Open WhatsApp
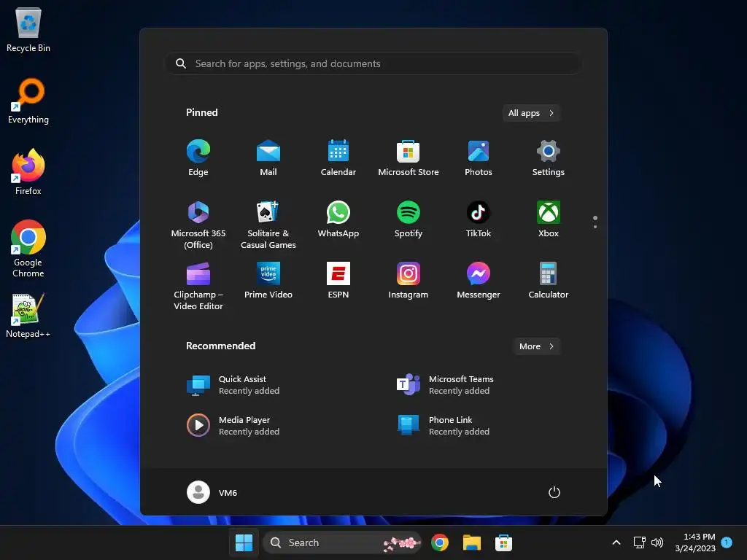Image resolution: width=747 pixels, height=560 pixels. [x=338, y=219]
